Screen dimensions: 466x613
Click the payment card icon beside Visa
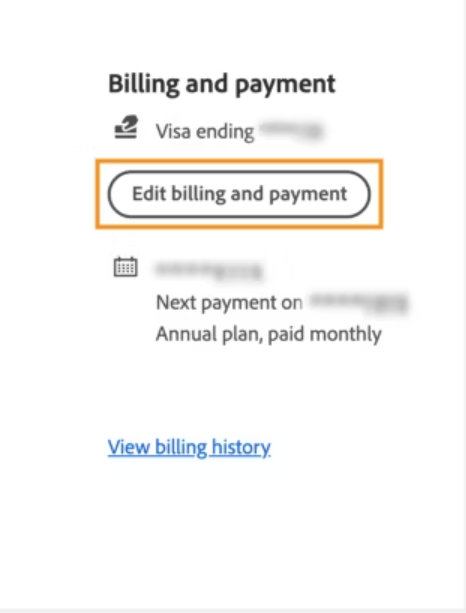coord(126,127)
